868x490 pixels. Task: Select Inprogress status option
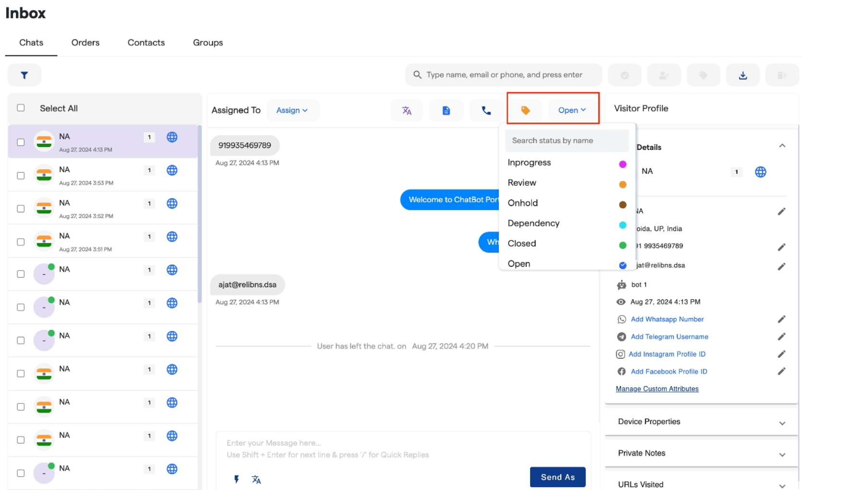click(x=567, y=163)
